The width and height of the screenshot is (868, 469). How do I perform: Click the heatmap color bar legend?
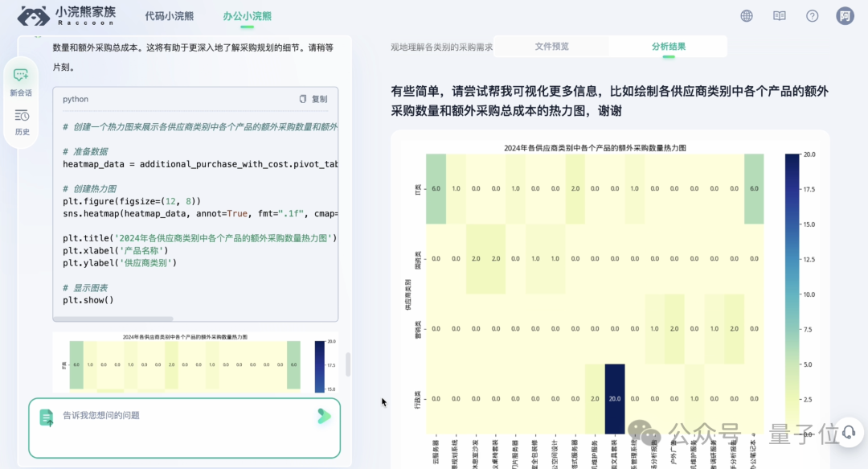[x=792, y=294]
